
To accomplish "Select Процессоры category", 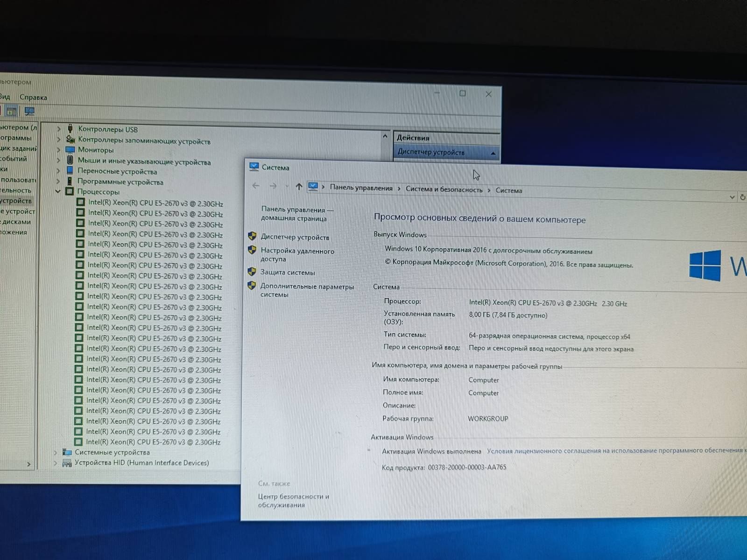I will coord(98,192).
